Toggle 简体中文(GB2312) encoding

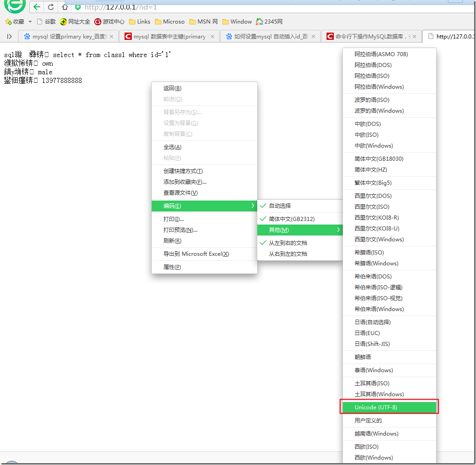[x=300, y=219]
